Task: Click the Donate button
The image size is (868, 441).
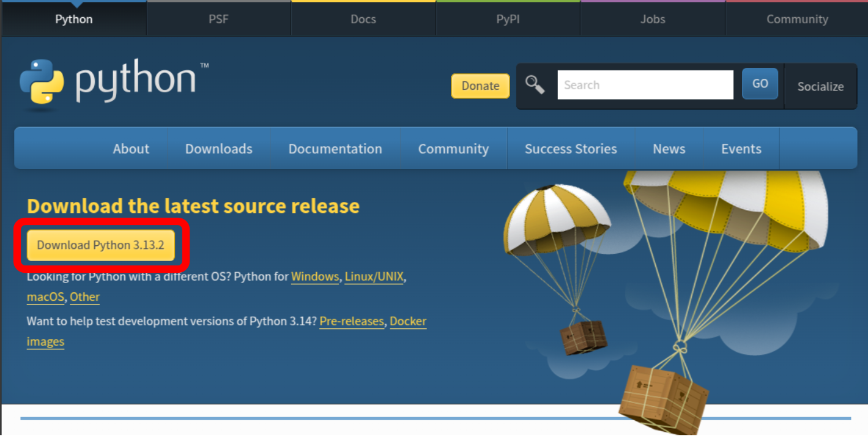Action: coord(480,86)
